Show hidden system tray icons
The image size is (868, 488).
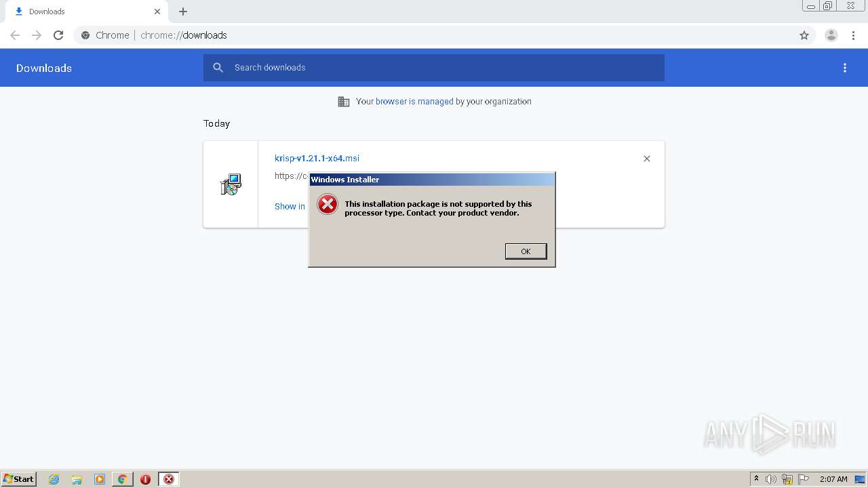tap(756, 479)
